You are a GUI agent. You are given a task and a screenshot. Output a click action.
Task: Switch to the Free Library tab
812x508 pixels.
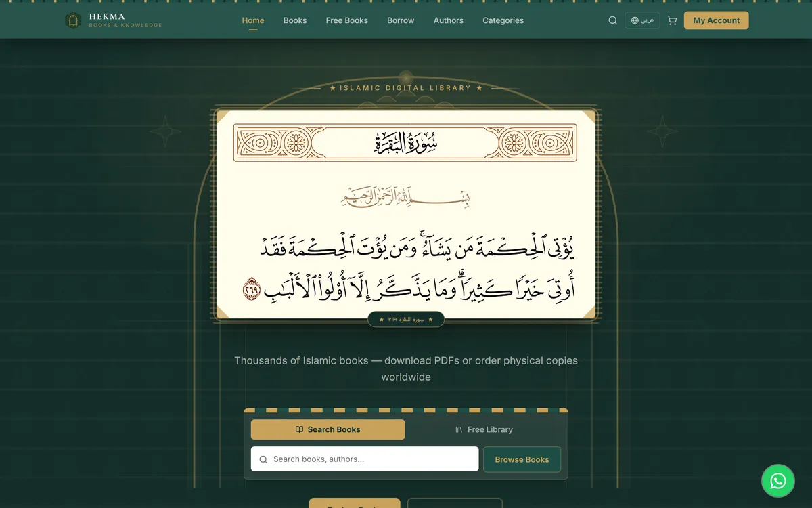click(484, 429)
